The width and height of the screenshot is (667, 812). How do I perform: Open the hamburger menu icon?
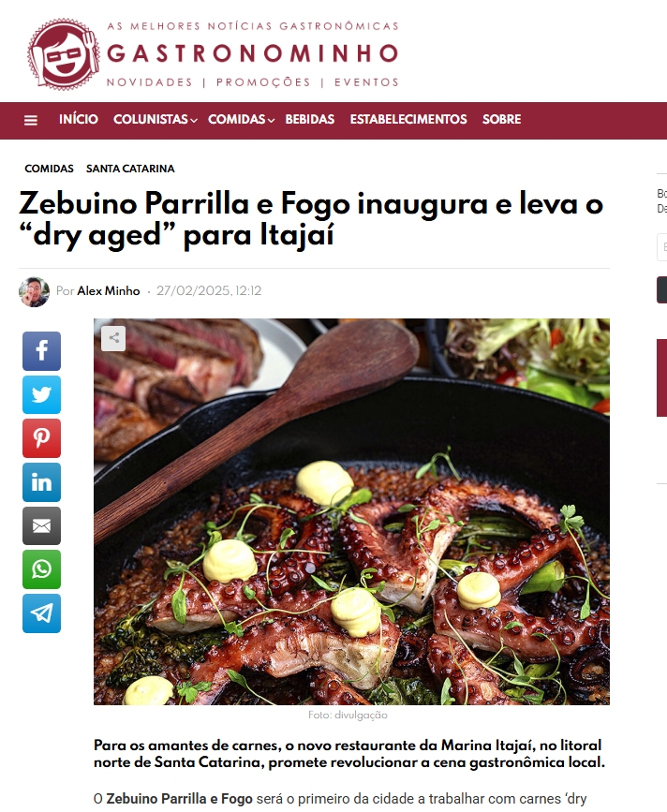point(31,120)
